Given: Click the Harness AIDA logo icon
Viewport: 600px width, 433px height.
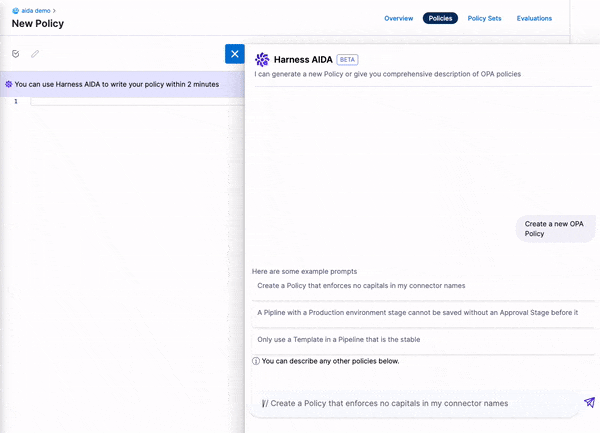Looking at the screenshot, I should click(x=262, y=60).
